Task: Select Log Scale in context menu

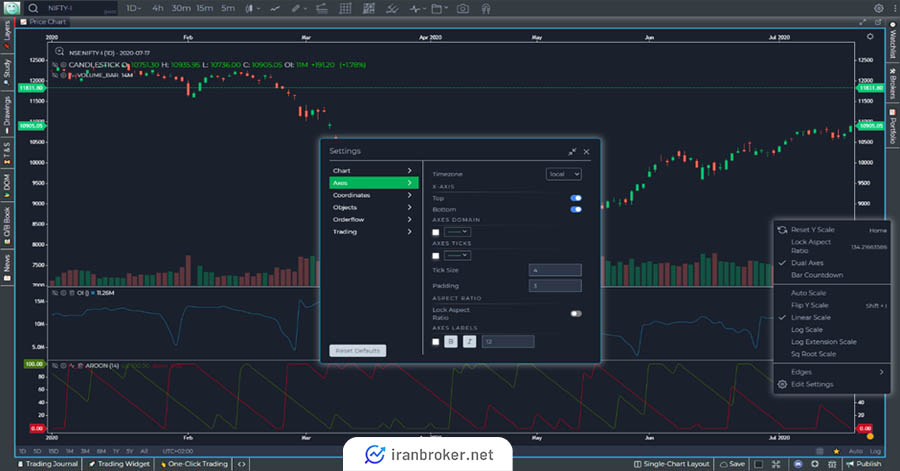Action: [x=806, y=329]
